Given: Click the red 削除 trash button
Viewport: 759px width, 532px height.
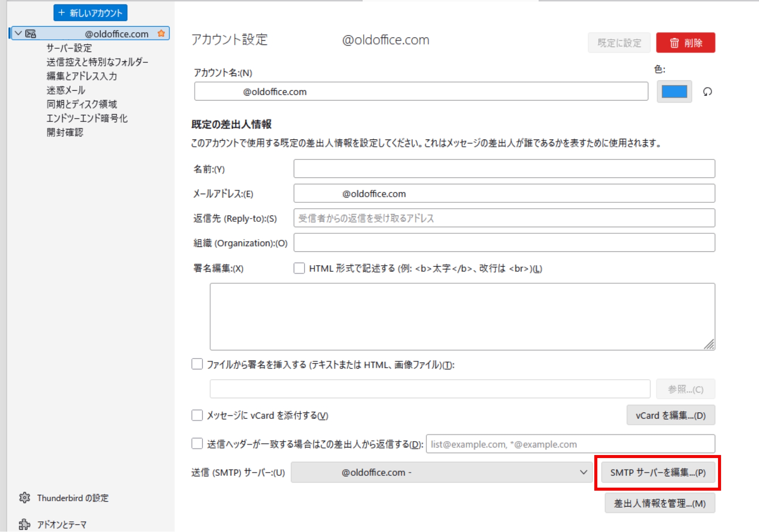Looking at the screenshot, I should [685, 42].
